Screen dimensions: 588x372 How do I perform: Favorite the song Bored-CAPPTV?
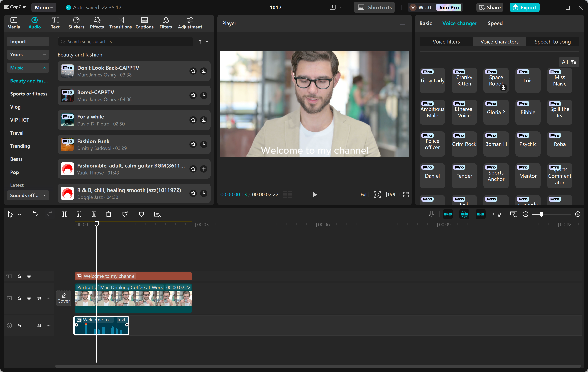(193, 95)
